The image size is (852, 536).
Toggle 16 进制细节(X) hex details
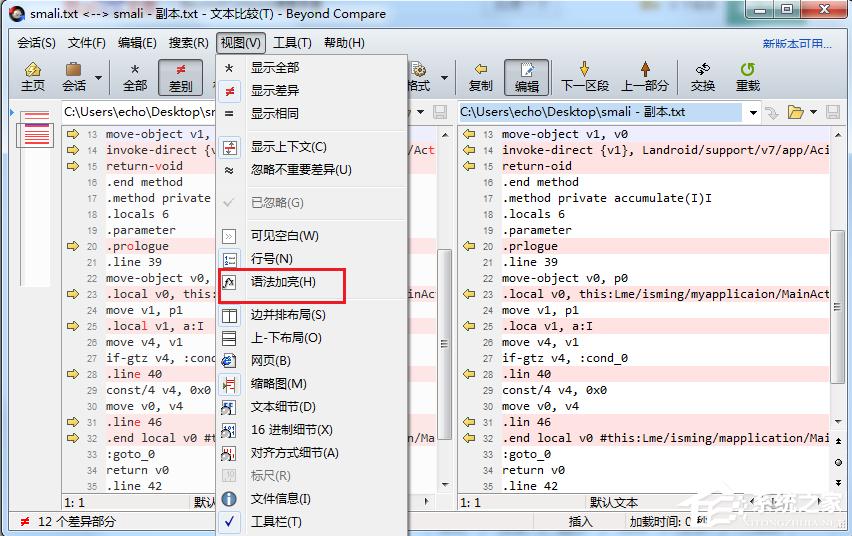(312, 429)
